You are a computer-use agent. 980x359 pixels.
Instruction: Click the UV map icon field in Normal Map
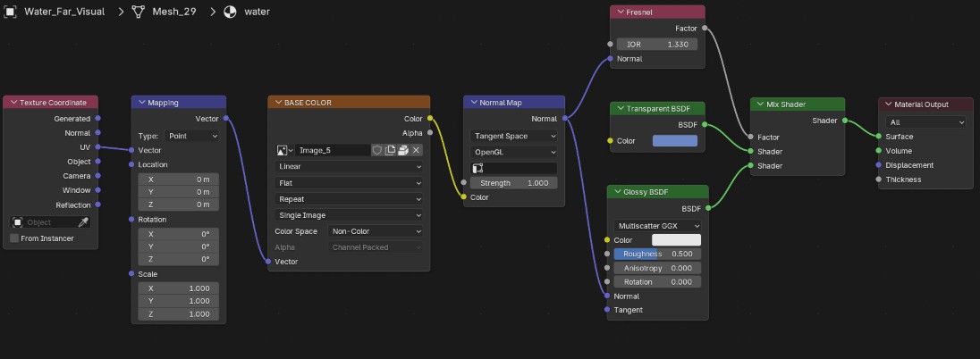point(514,168)
